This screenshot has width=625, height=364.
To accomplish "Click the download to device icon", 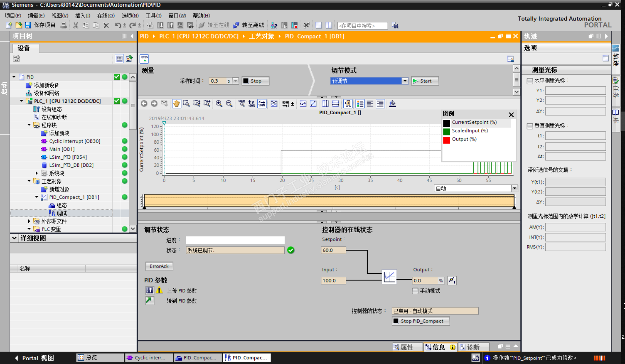I will (160, 25).
